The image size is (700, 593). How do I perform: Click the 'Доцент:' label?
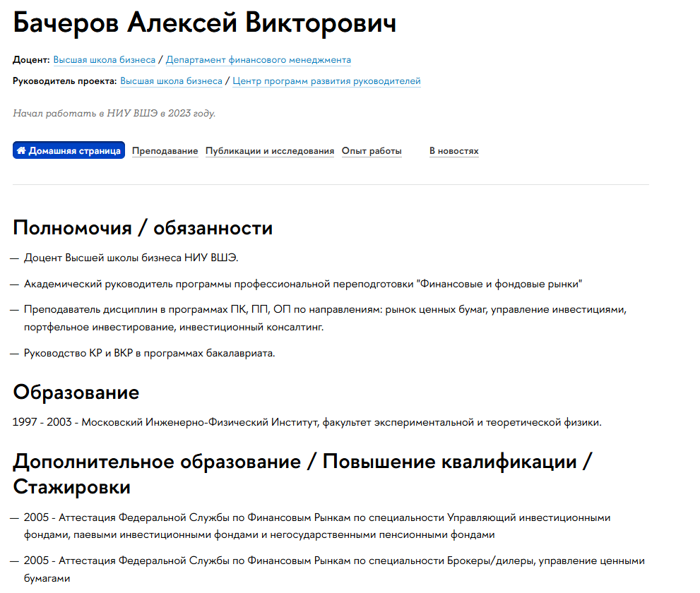[x=31, y=60]
